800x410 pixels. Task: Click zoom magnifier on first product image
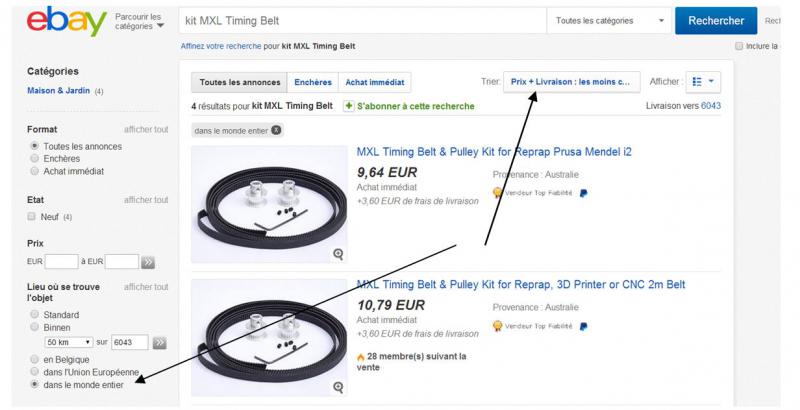[338, 254]
